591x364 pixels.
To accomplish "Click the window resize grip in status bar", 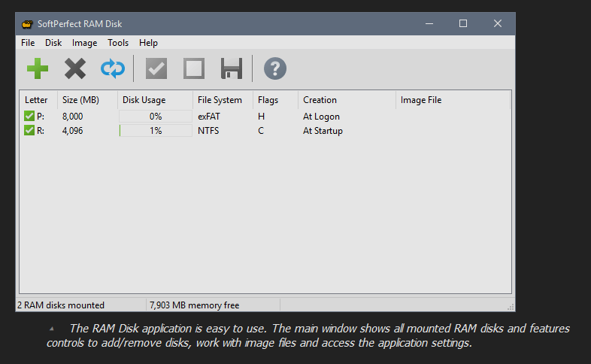I will (x=511, y=307).
